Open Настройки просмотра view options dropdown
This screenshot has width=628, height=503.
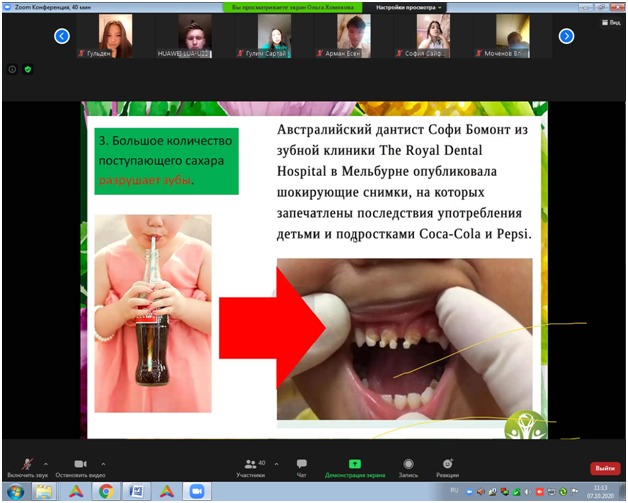click(410, 6)
